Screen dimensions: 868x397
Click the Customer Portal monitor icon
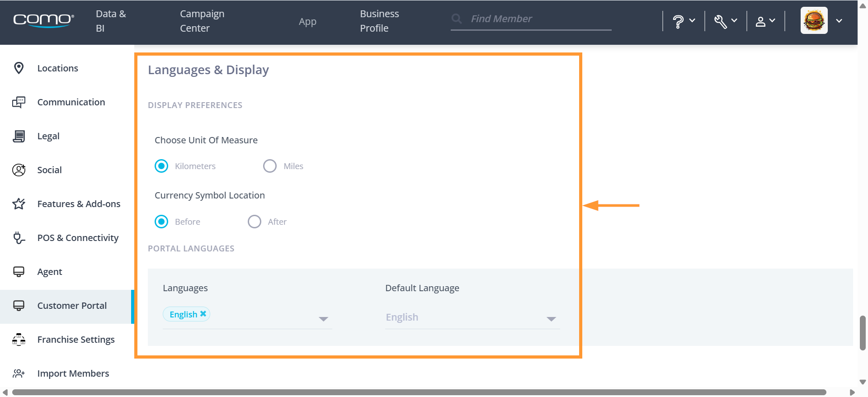tap(19, 306)
